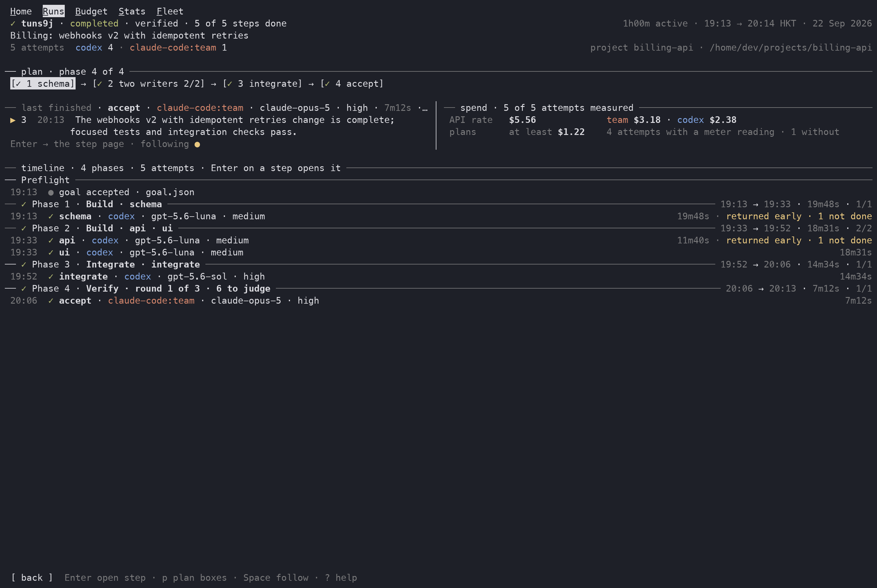The image size is (877, 588).
Task: Collapse the Phase 2 Build api ui header
Action: tap(438, 228)
